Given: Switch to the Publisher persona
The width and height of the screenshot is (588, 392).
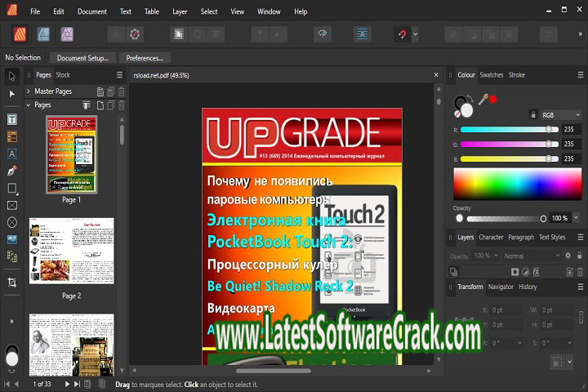Looking at the screenshot, I should click(20, 34).
